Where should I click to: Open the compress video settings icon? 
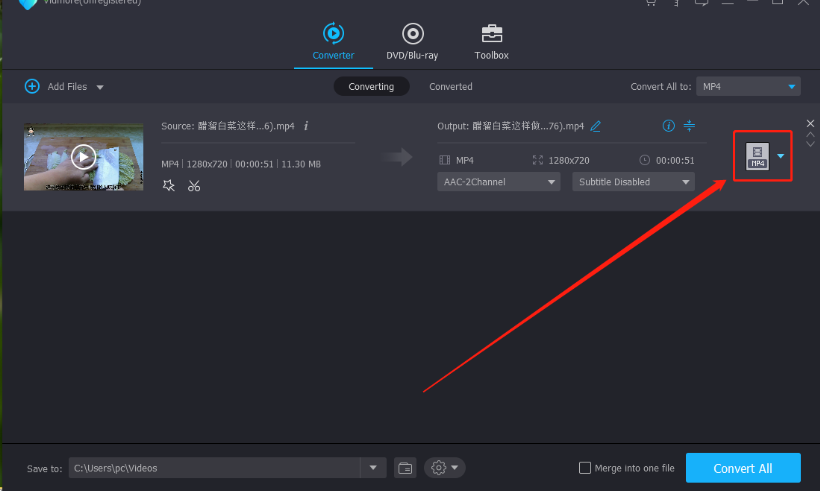pos(689,125)
